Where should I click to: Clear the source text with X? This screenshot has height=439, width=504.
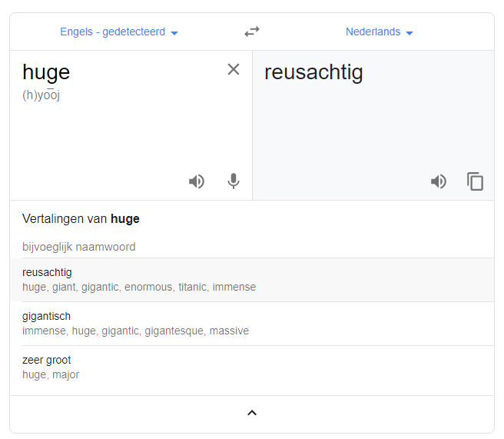coord(234,69)
